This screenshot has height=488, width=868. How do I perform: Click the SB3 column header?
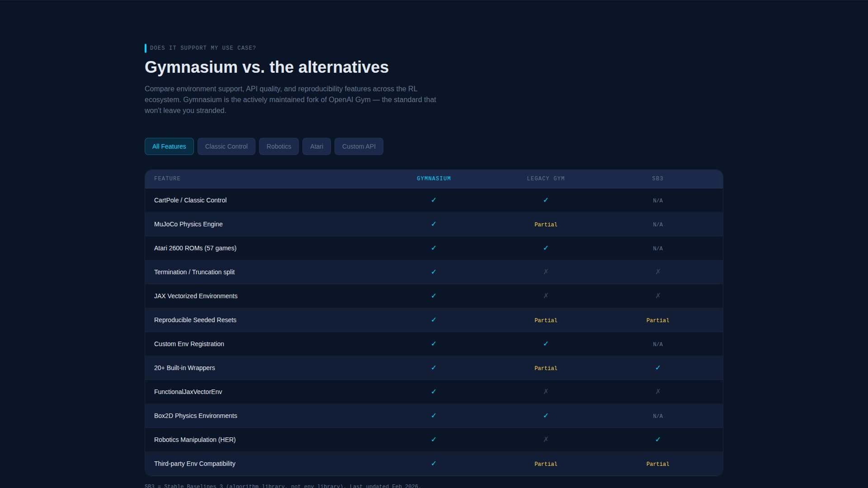coord(658,178)
